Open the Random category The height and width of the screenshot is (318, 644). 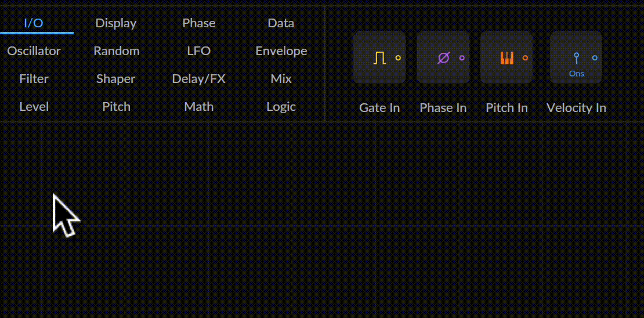pyautogui.click(x=117, y=51)
